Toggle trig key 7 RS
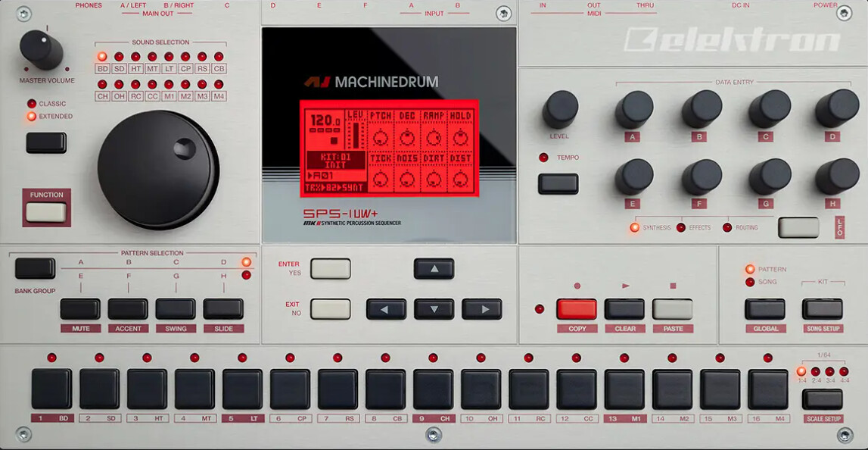The width and height of the screenshot is (868, 450). point(338,389)
